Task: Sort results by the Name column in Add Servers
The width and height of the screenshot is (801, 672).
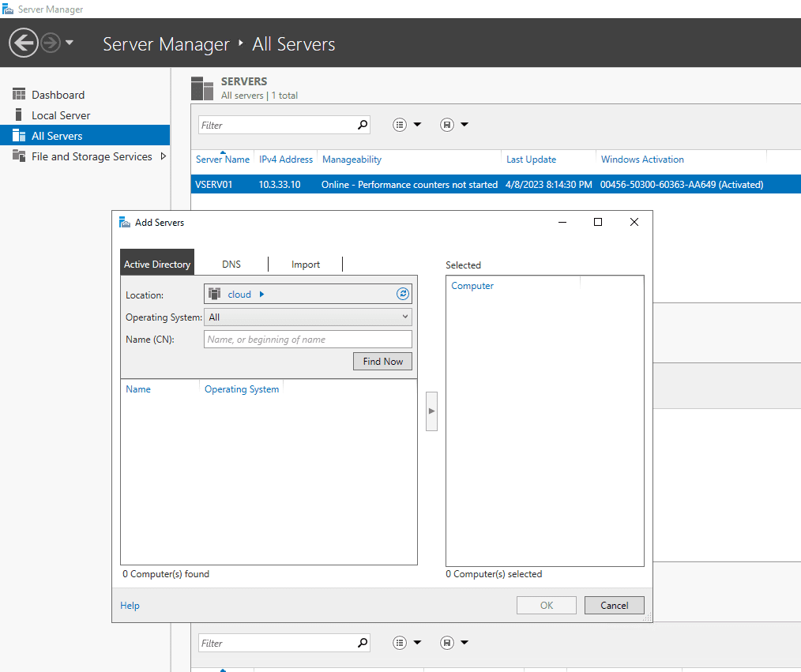Action: (138, 389)
